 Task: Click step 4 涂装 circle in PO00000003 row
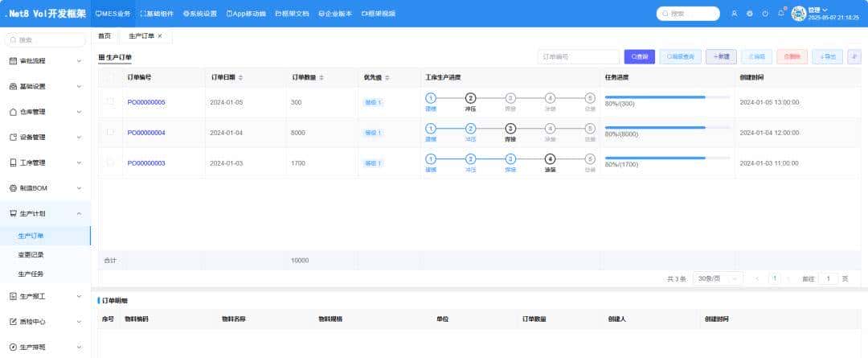pos(550,159)
